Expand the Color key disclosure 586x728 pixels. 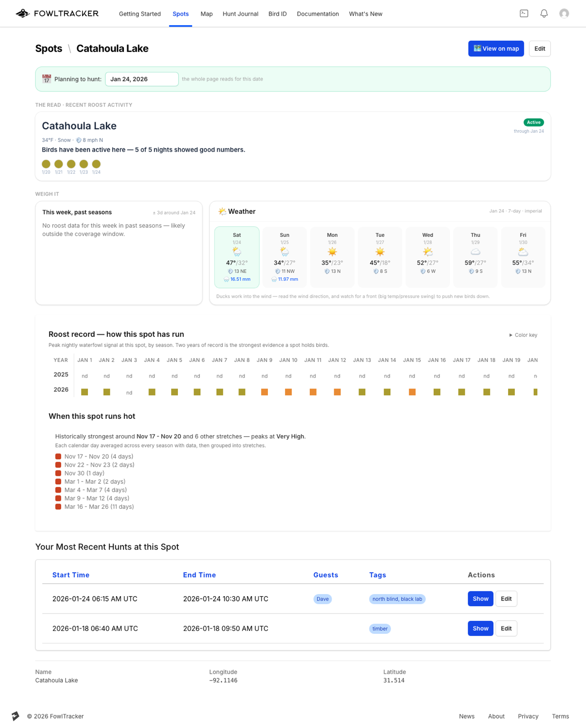(x=523, y=335)
